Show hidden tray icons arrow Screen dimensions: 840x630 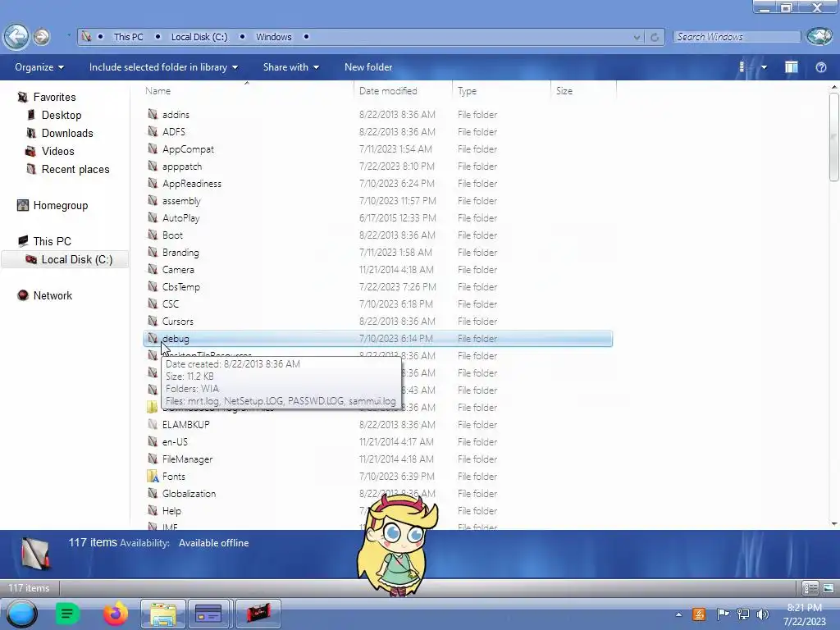[678, 614]
